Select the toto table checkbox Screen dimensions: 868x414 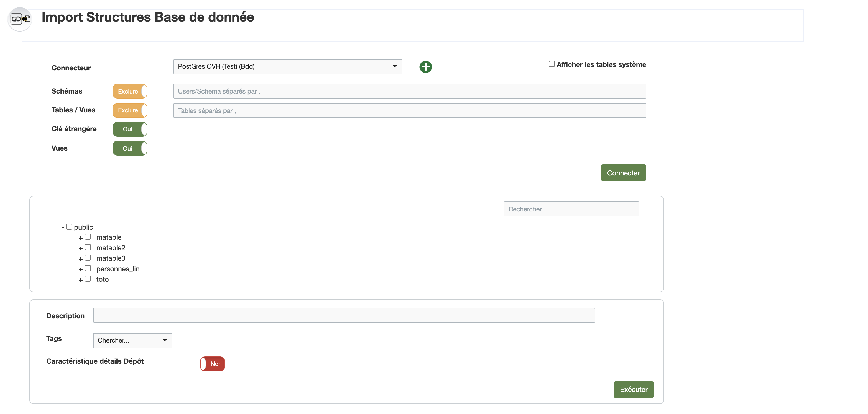(x=88, y=279)
